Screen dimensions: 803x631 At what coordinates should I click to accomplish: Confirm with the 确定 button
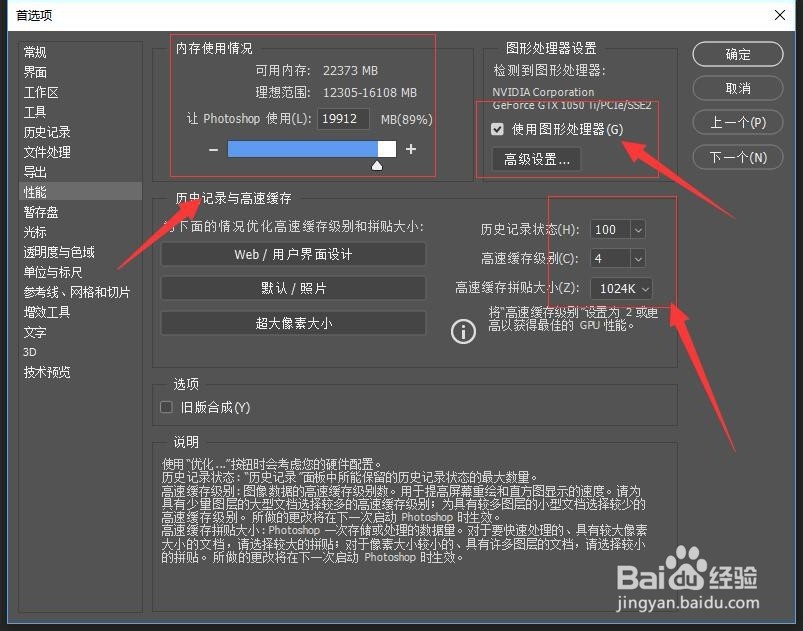737,54
